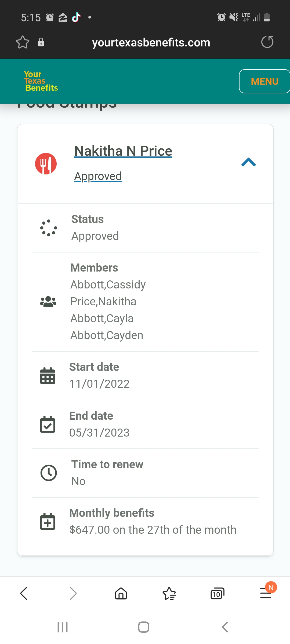
Task: Collapse the Nakitha N Price card chevron
Action: (x=248, y=162)
